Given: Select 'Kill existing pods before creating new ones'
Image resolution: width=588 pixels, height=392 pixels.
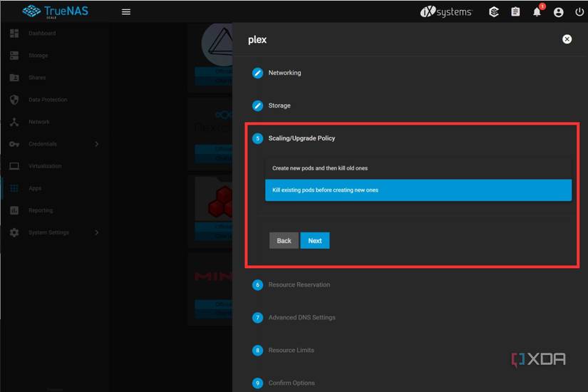Looking at the screenshot, I should pos(418,190).
